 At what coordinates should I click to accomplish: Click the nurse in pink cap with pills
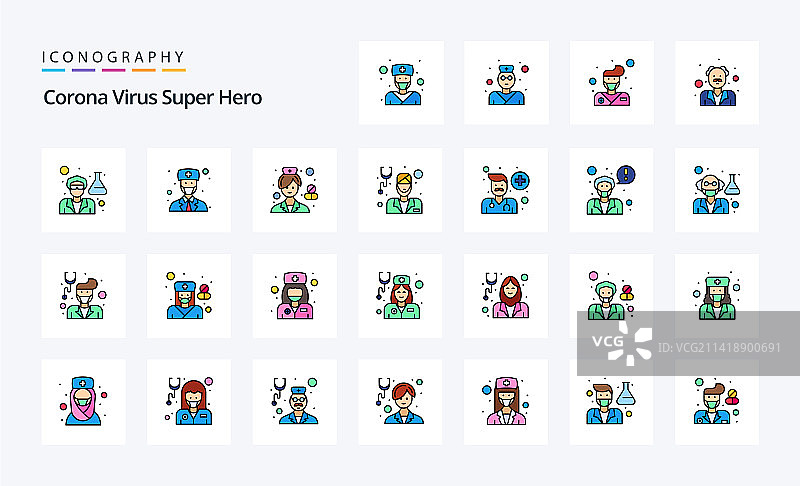point(294,190)
